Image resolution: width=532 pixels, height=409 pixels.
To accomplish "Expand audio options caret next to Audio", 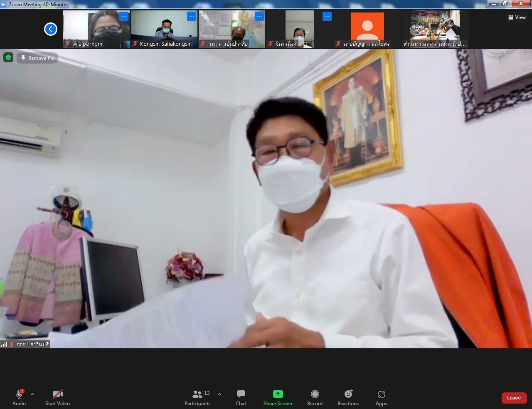I will [32, 394].
